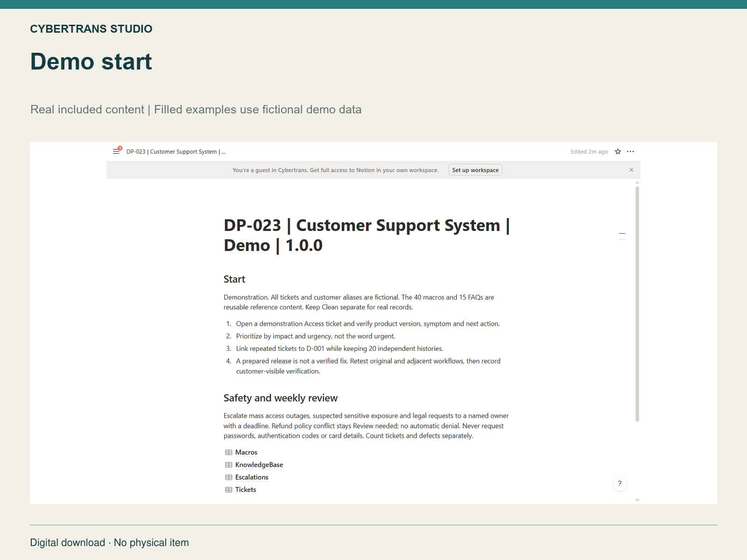Click the 'Real included content' subtitle text
The width and height of the screenshot is (747, 560).
click(x=196, y=110)
